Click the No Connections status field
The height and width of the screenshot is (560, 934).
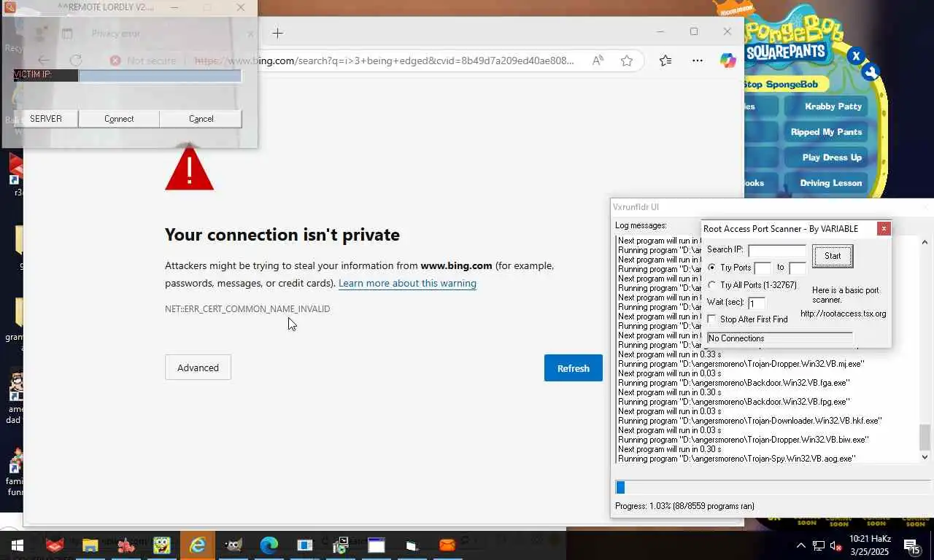click(779, 338)
